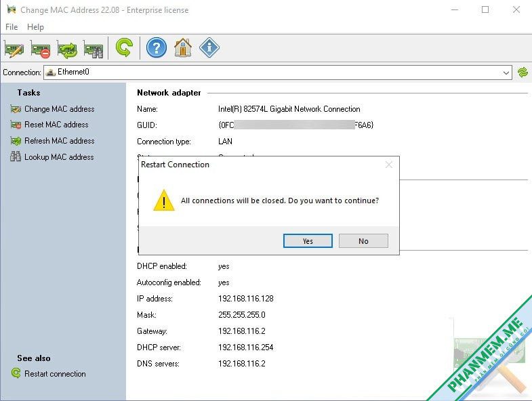Click the warning triangle icon in the dialog
532x401 pixels.
tap(164, 200)
